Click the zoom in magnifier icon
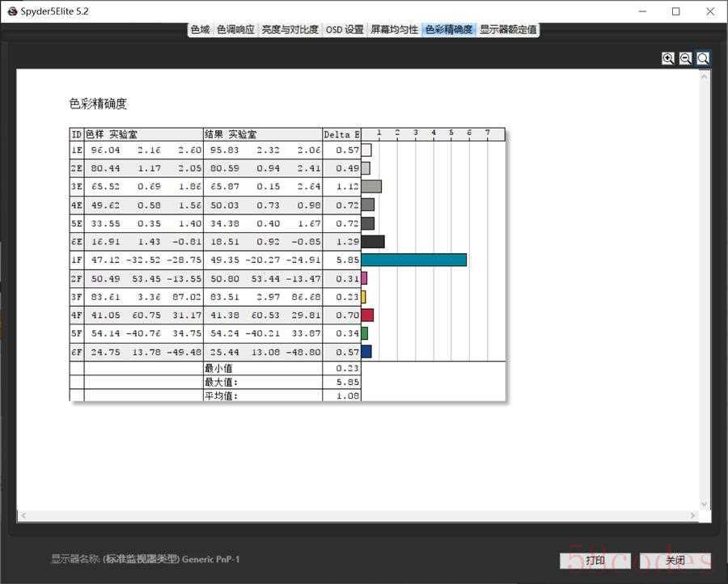728x584 pixels. point(668,58)
